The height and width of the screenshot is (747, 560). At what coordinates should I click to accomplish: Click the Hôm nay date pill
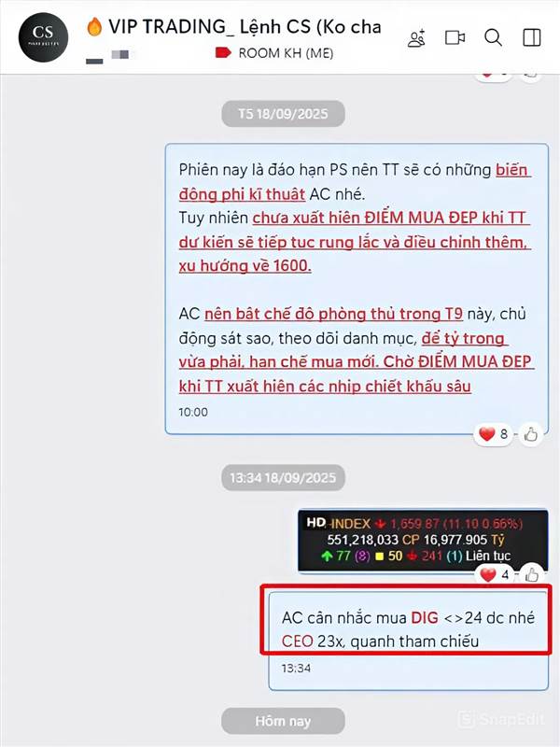coord(283,721)
